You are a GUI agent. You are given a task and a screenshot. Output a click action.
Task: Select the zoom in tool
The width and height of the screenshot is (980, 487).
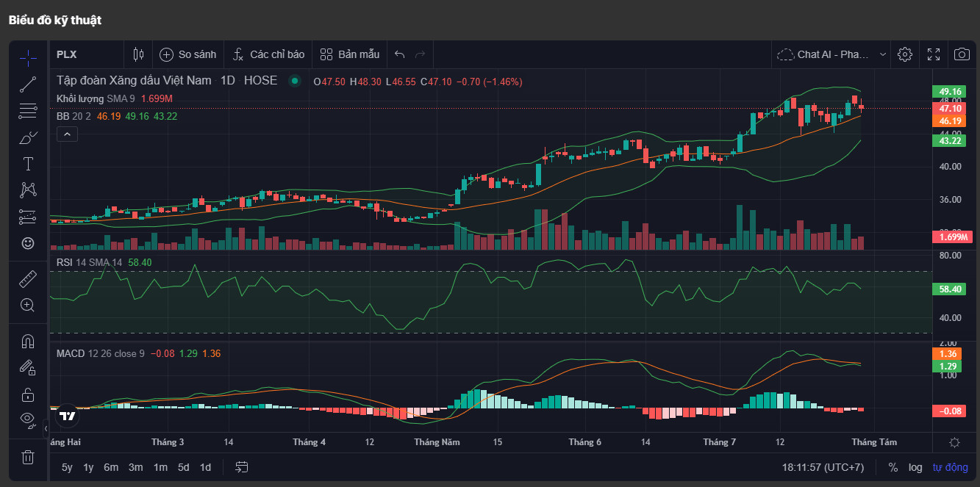pyautogui.click(x=28, y=305)
